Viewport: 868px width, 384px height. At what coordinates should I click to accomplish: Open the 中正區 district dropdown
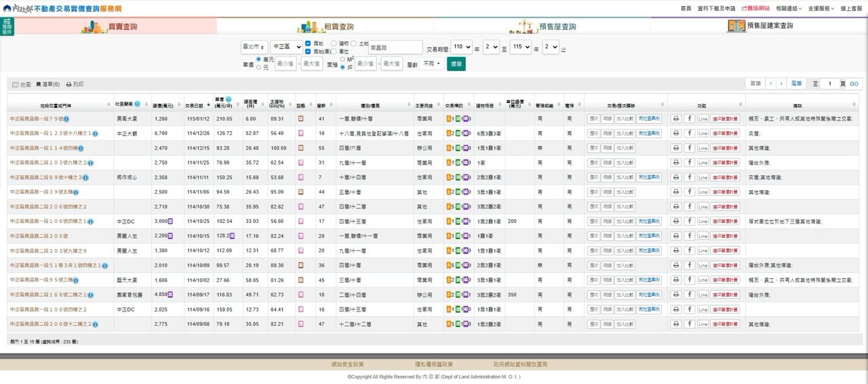(x=286, y=47)
